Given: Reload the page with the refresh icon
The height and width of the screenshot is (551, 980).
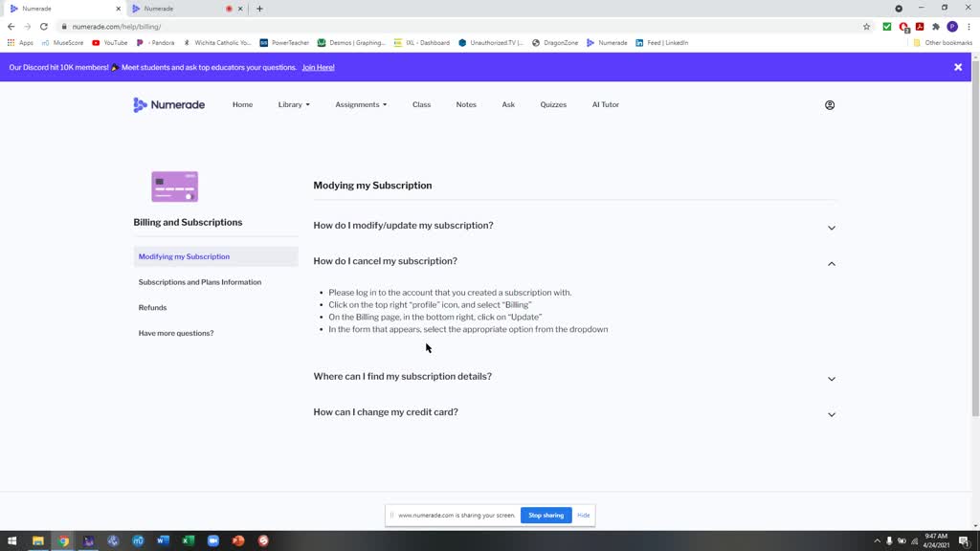Looking at the screenshot, I should coord(44,27).
